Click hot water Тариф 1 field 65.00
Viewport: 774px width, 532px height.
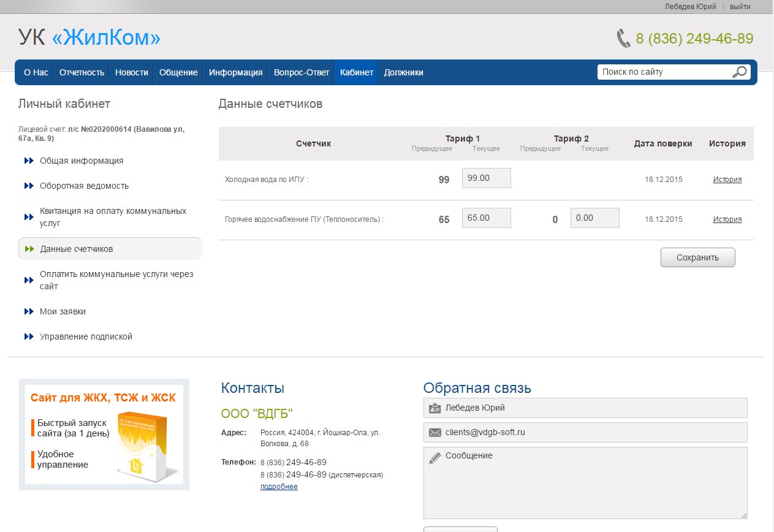487,218
